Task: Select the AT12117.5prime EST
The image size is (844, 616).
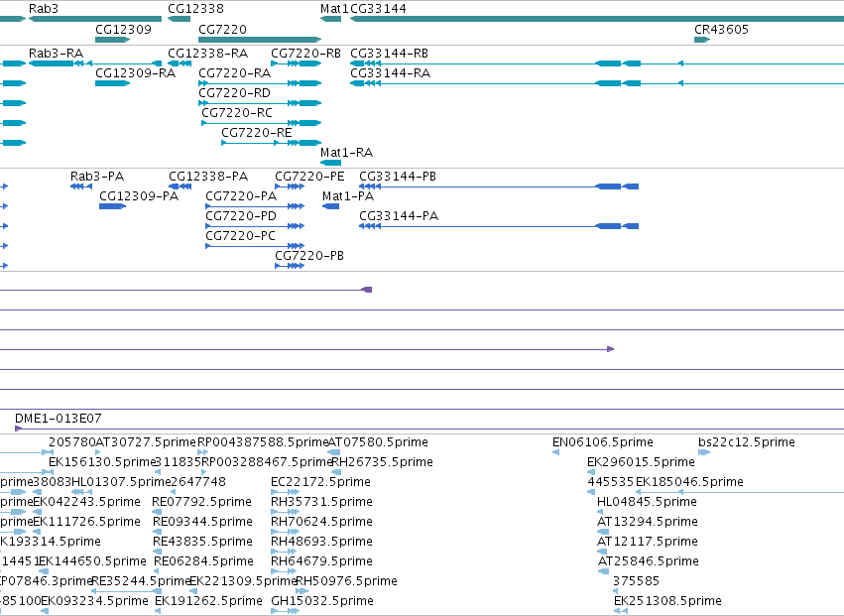Action: click(x=602, y=552)
